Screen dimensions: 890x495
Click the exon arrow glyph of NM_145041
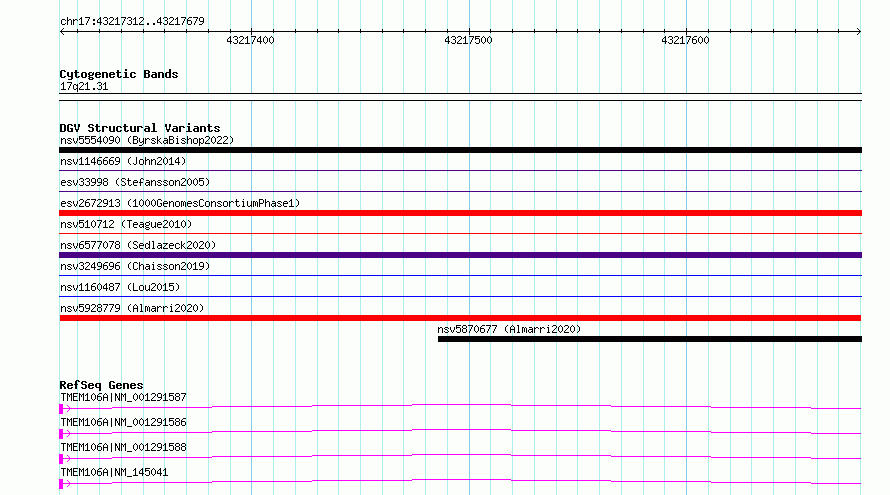65,484
